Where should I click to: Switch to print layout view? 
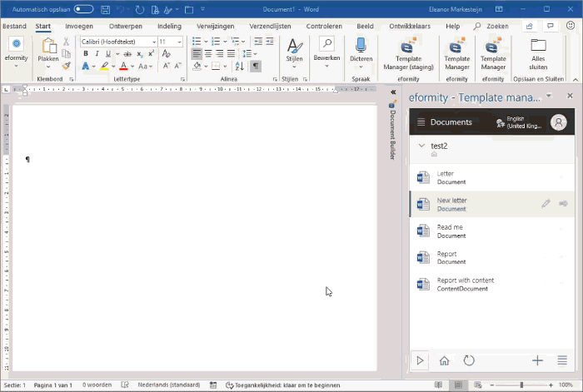[458, 385]
